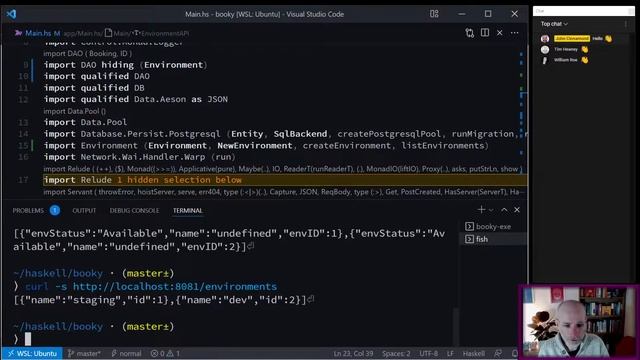Screen dimensions: 640x360
Task: Click Tim's avatar in chat
Action: pyautogui.click(x=545, y=49)
